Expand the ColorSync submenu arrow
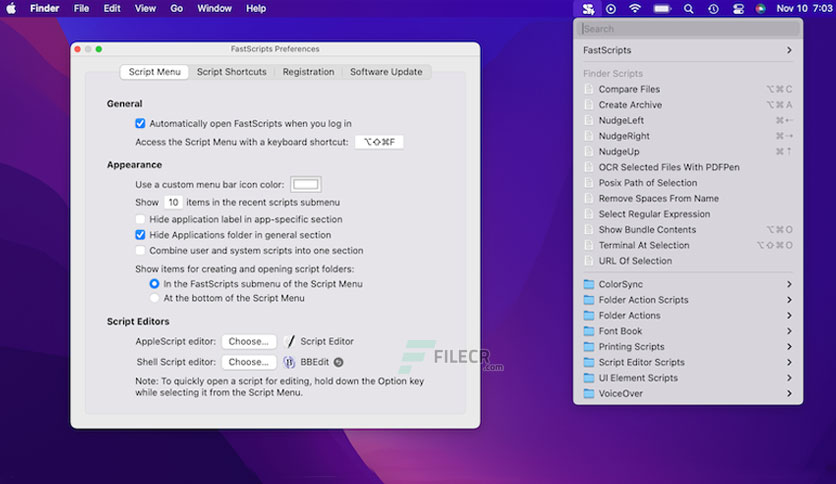 789,284
